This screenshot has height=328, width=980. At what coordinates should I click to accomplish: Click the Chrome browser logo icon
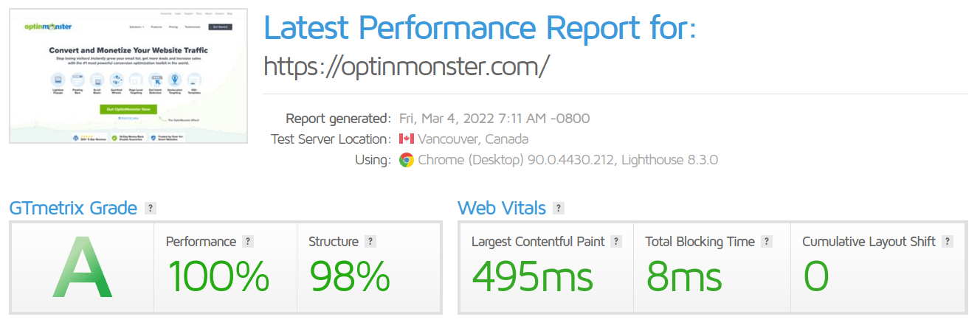pos(407,160)
